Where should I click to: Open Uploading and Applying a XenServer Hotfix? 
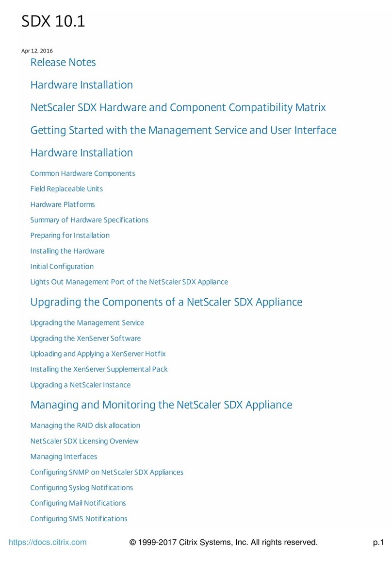(x=98, y=354)
